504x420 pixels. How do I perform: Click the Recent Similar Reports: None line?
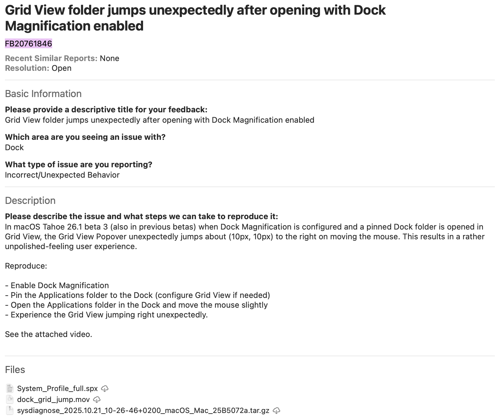[62, 58]
